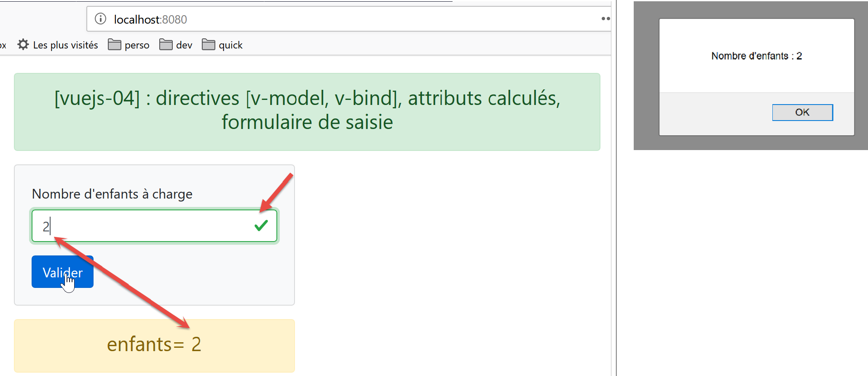The width and height of the screenshot is (868, 376).
Task: Expand the dev bookmarks folder label
Action: click(184, 45)
